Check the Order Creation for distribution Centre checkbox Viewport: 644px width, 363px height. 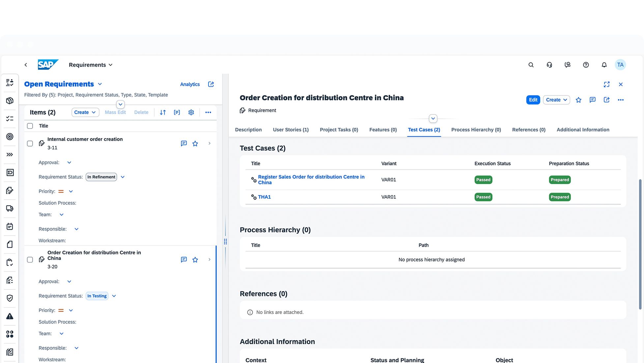click(x=30, y=260)
